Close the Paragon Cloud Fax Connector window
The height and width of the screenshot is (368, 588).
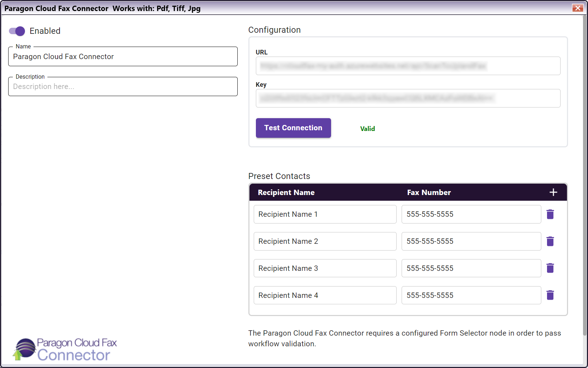[x=577, y=8]
